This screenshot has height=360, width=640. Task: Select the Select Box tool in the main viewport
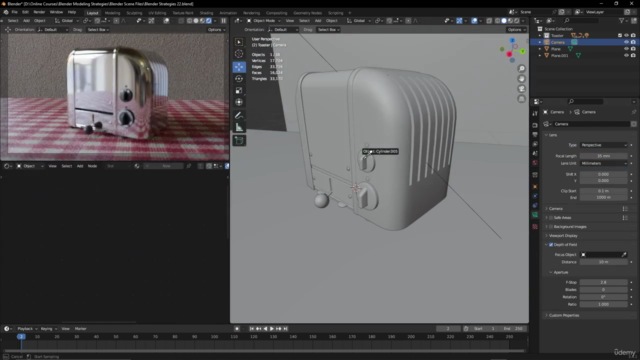tap(239, 42)
